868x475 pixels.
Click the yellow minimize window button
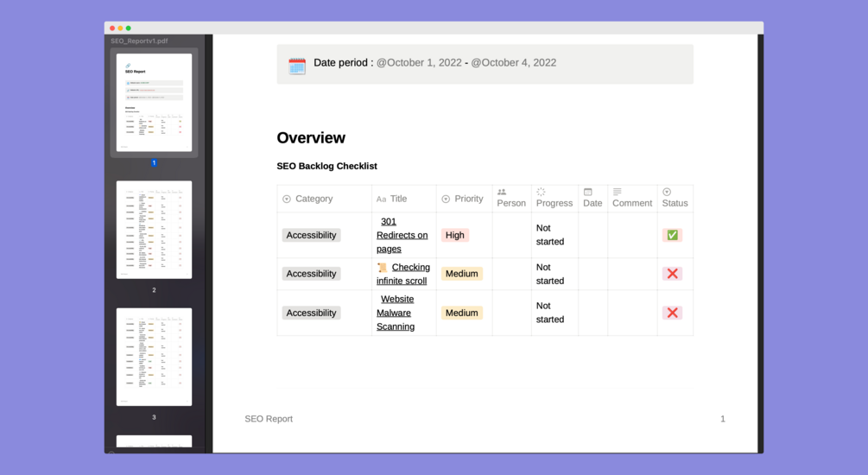coord(120,28)
